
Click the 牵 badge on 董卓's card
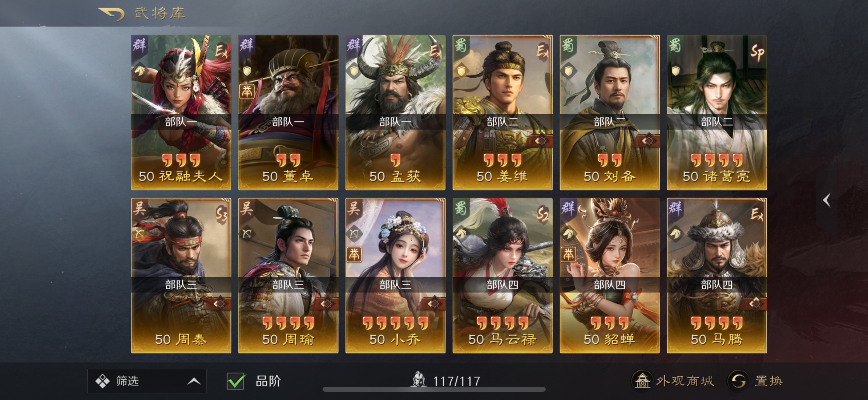point(247,91)
